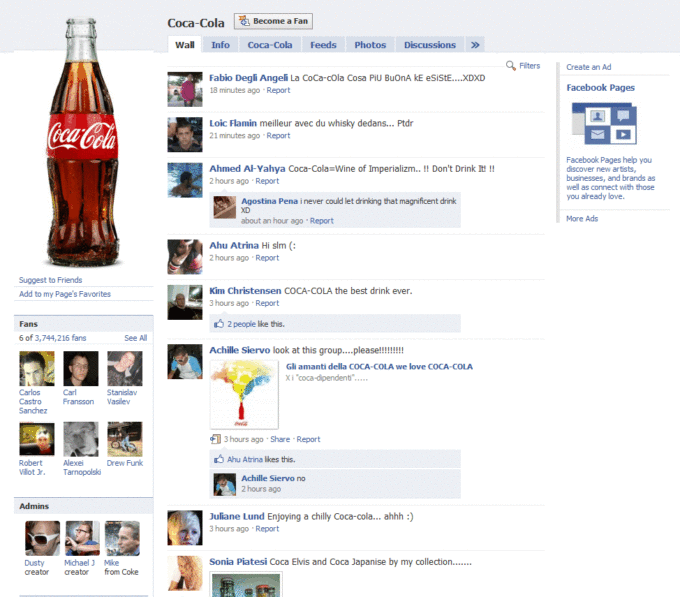Viewport: 680px width, 598px height.
Task: Open Juliane Lund's profile name
Action: (x=237, y=516)
